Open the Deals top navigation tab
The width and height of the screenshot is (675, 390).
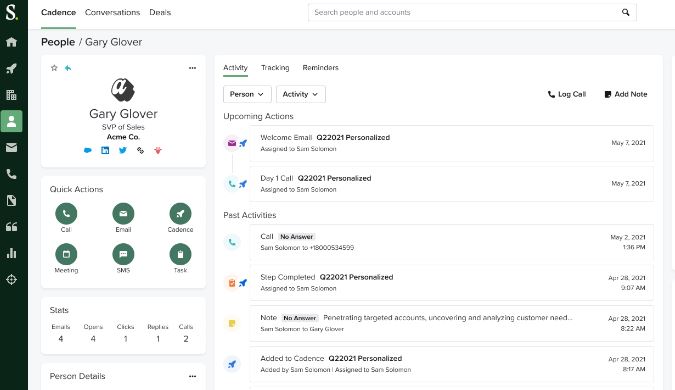160,12
